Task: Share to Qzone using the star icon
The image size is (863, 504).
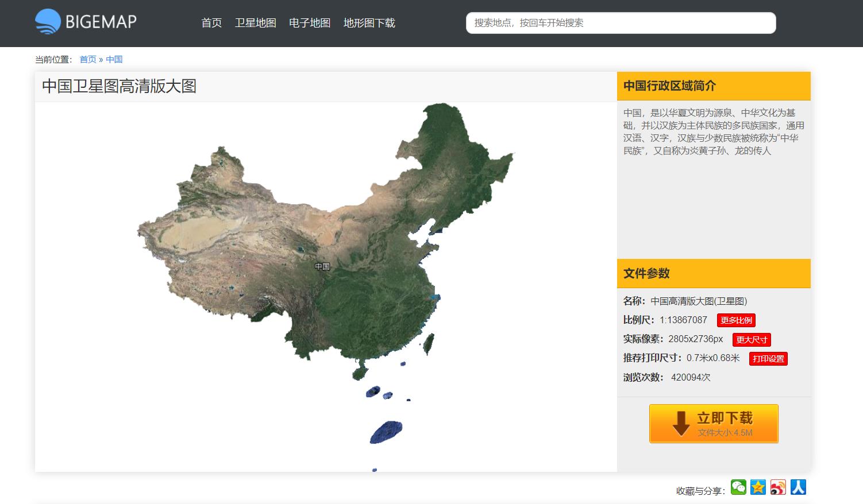Action: coord(758,487)
